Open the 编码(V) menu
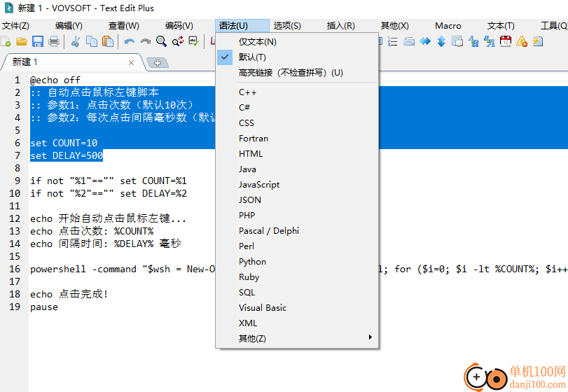This screenshot has width=568, height=392. coord(179,26)
